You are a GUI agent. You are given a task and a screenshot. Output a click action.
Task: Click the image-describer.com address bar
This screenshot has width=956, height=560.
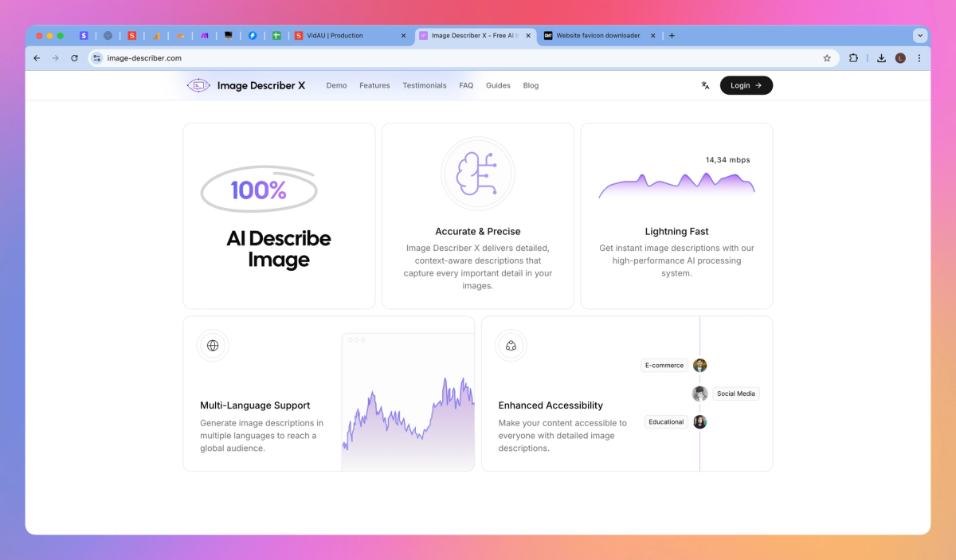(x=462, y=58)
